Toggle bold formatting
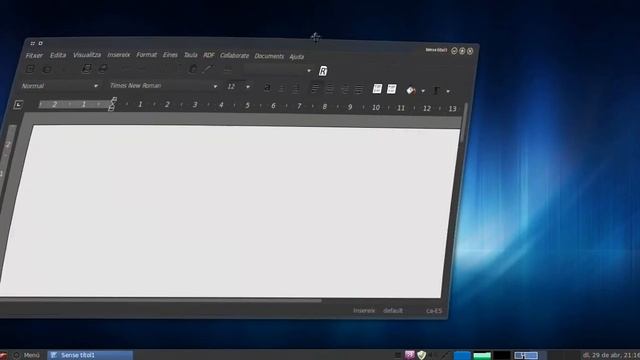 point(267,87)
